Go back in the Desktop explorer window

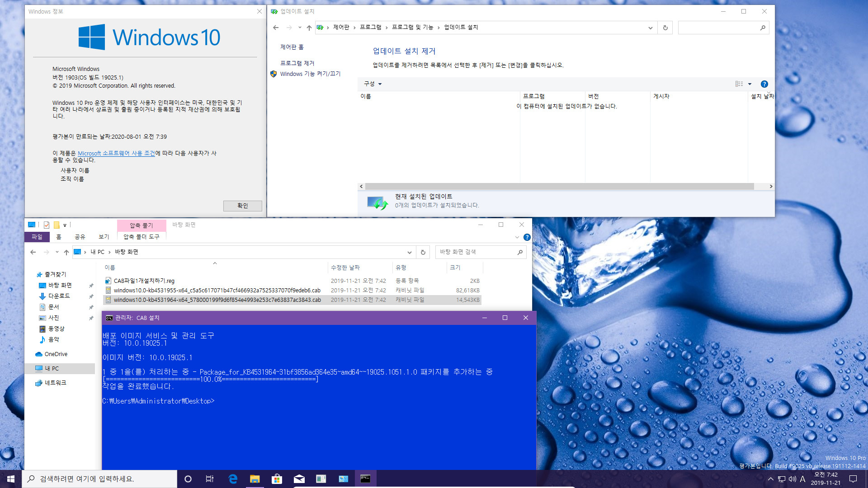(x=33, y=252)
